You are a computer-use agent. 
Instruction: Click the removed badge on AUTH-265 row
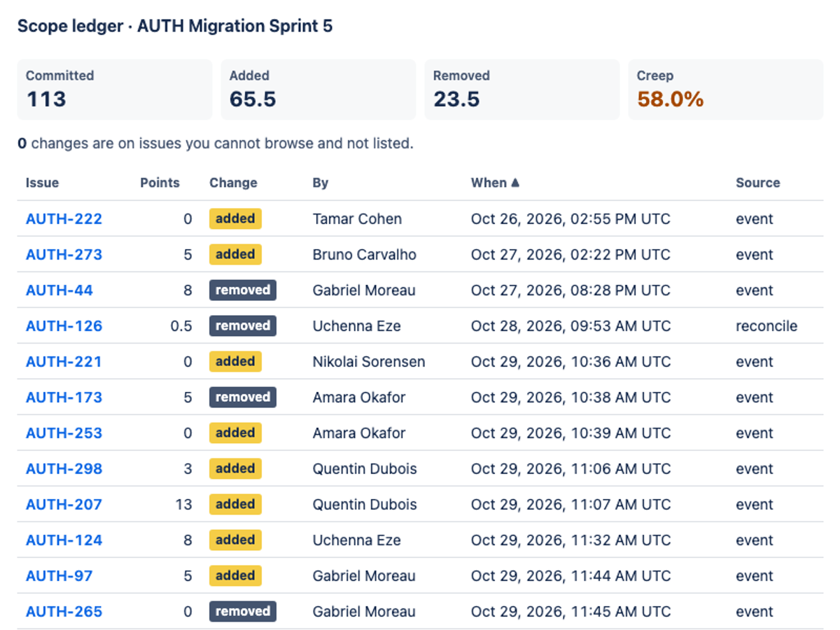[243, 611]
